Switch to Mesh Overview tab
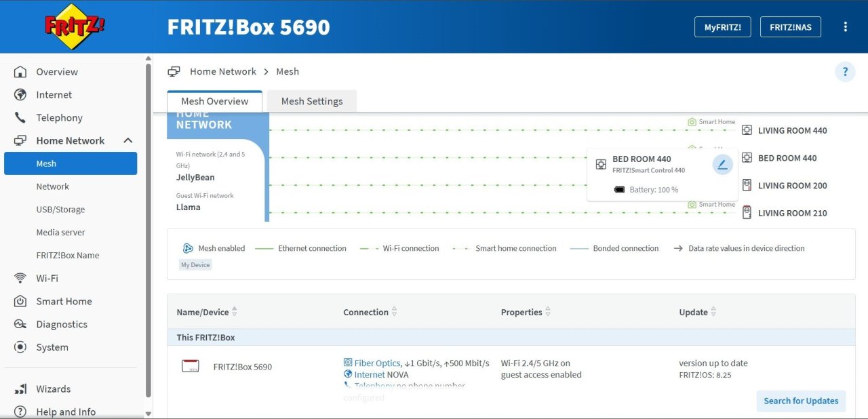Image resolution: width=868 pixels, height=419 pixels. (x=215, y=101)
